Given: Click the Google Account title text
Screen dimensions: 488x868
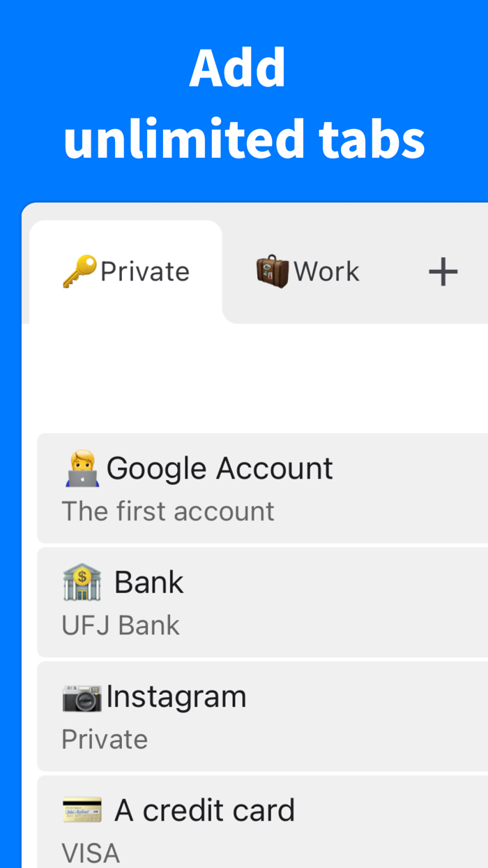Looking at the screenshot, I should 220,467.
